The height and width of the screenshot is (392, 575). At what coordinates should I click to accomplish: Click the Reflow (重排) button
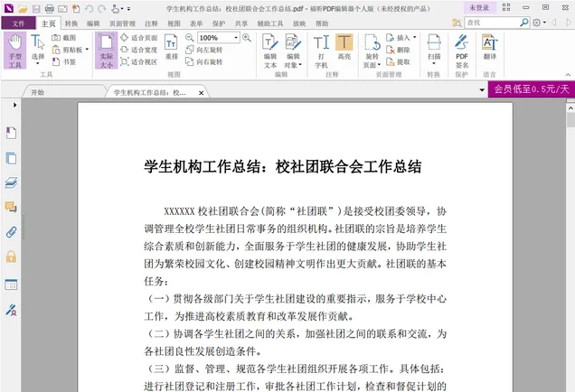point(171,48)
